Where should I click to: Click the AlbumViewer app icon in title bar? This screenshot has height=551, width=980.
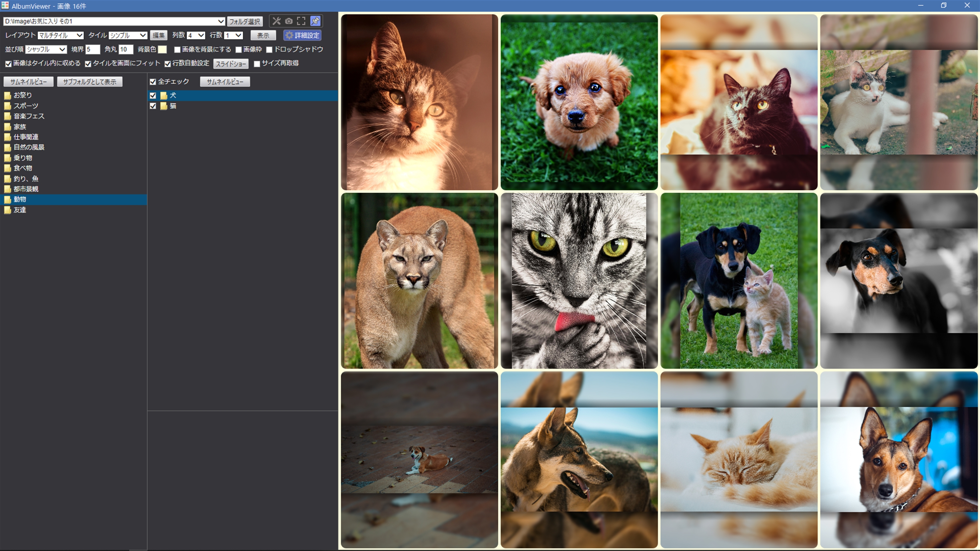pyautogui.click(x=5, y=6)
